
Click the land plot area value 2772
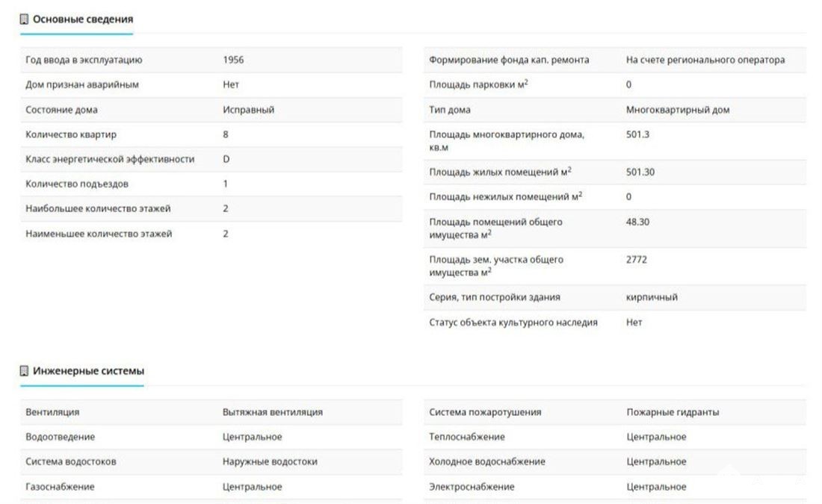(x=637, y=260)
